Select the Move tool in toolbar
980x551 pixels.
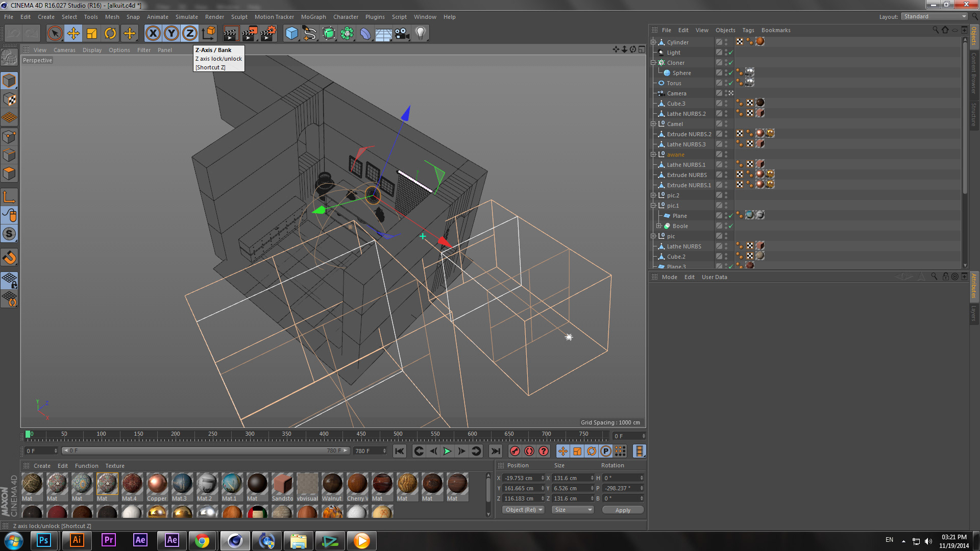(73, 34)
